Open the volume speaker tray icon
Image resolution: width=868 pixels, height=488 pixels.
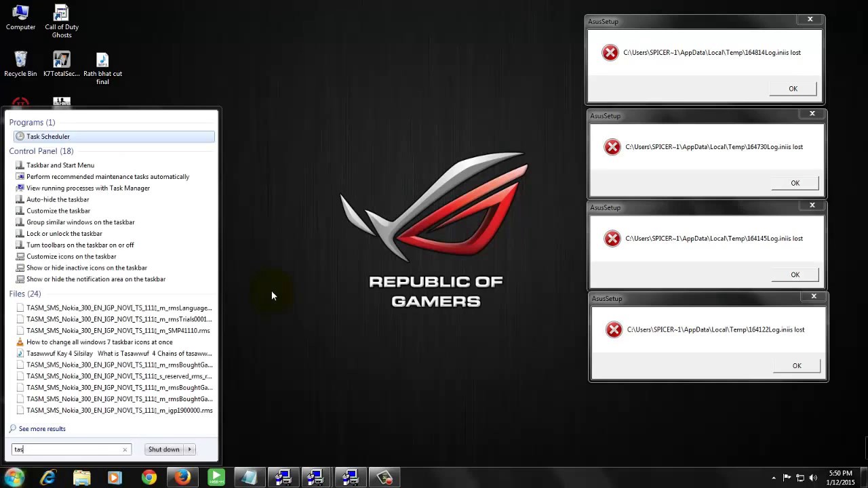point(813,478)
